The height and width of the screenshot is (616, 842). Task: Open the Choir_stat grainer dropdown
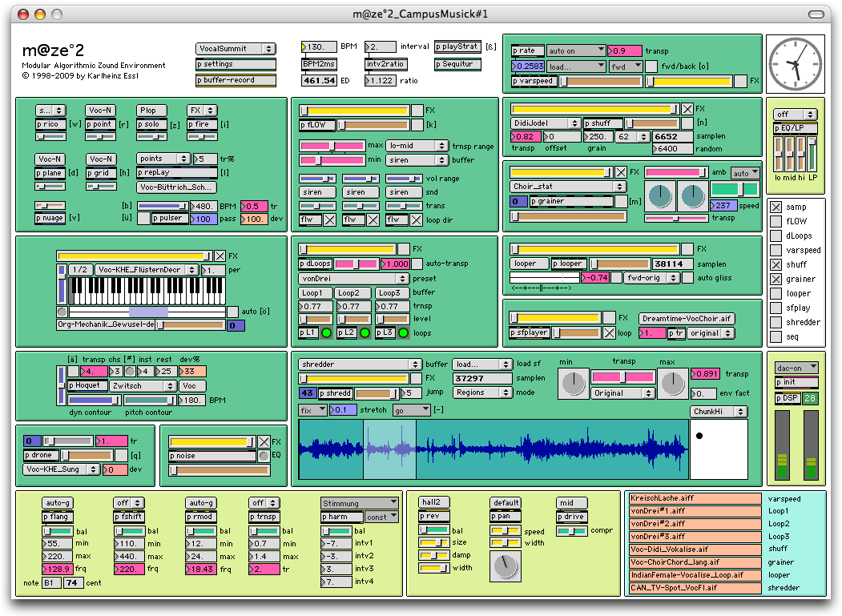pyautogui.click(x=568, y=187)
